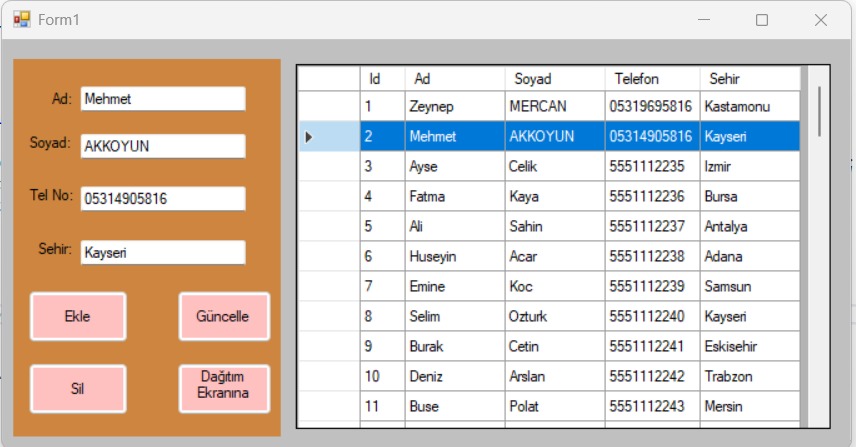Click the Sehir input field containing Kayseri
The width and height of the screenshot is (856, 447).
[x=163, y=252]
